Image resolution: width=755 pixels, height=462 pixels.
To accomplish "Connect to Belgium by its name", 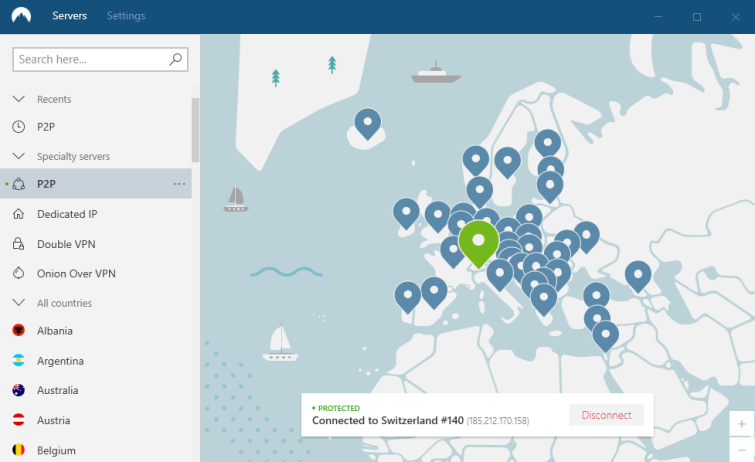I will pyautogui.click(x=56, y=451).
